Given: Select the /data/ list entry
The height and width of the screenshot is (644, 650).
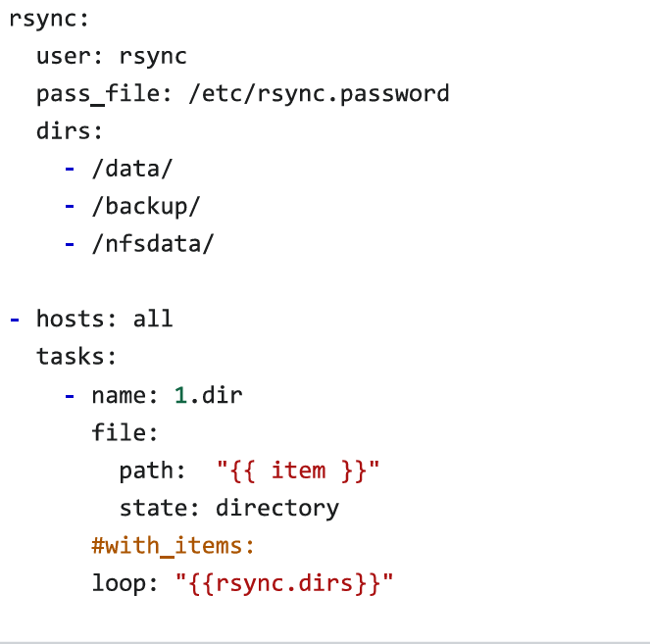Looking at the screenshot, I should click(131, 169).
